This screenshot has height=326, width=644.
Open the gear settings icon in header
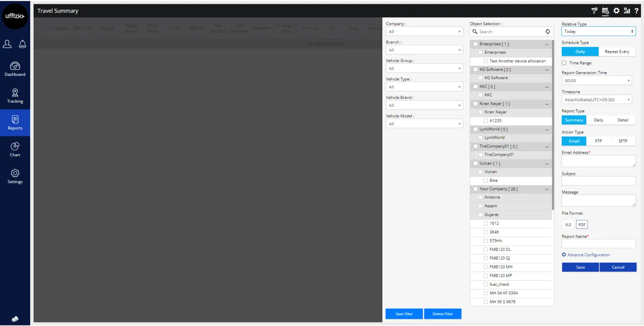tap(616, 11)
